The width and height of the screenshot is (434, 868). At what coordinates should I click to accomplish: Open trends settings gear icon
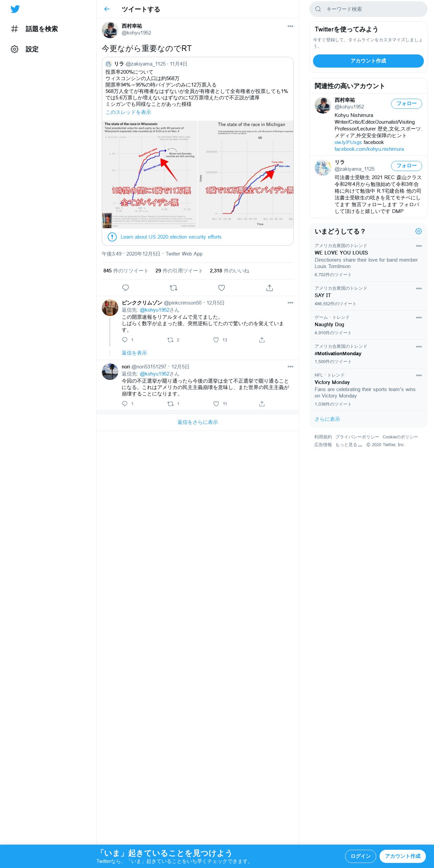(418, 231)
